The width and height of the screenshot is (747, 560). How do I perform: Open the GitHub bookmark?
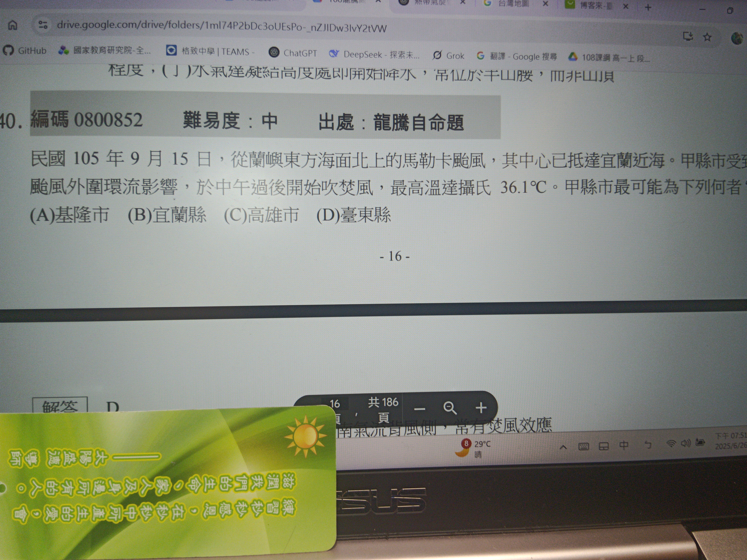[x=25, y=50]
